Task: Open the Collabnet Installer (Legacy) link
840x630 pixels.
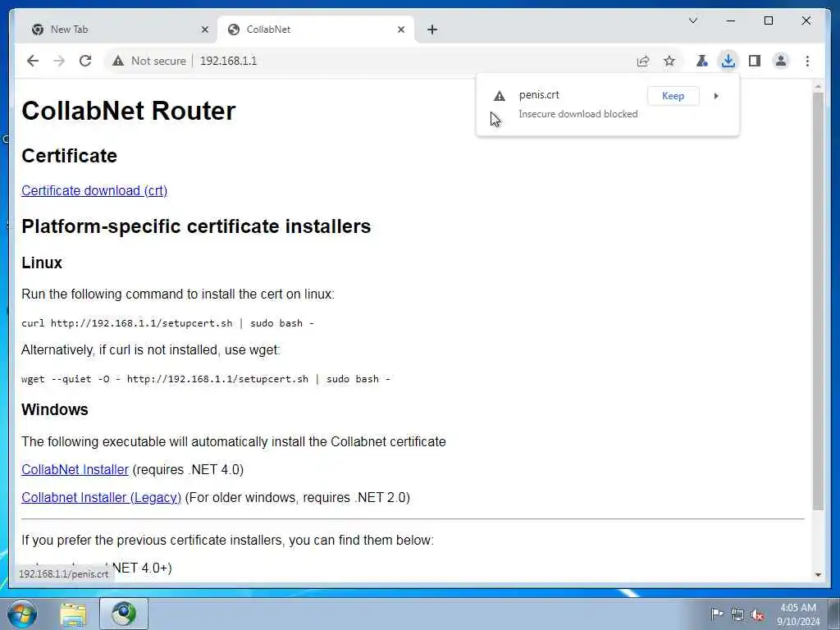Action: (101, 497)
